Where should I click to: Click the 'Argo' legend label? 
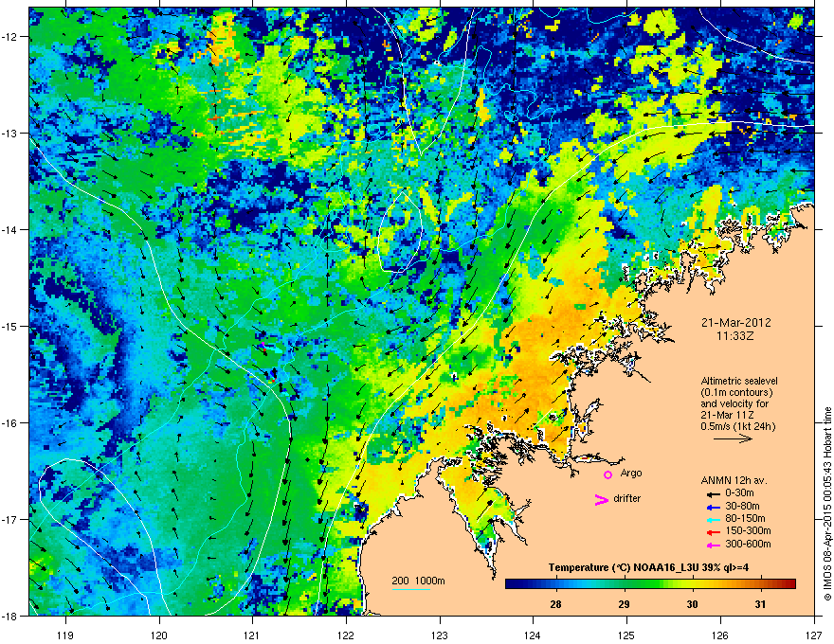click(x=631, y=473)
